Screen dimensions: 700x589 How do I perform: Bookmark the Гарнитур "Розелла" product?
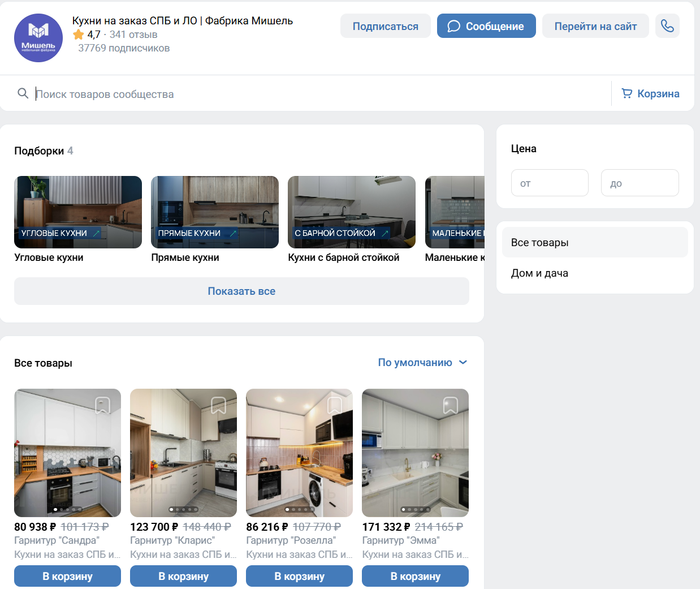[335, 405]
